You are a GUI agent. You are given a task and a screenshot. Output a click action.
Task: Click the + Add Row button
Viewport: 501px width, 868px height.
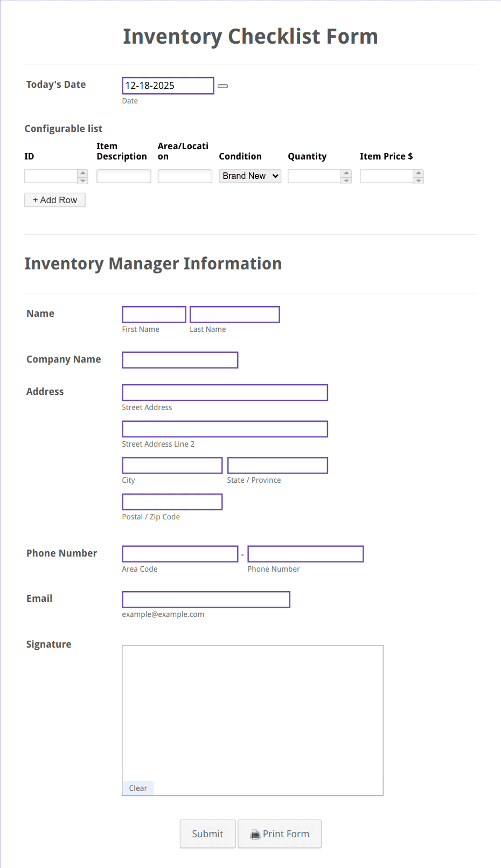(x=54, y=200)
